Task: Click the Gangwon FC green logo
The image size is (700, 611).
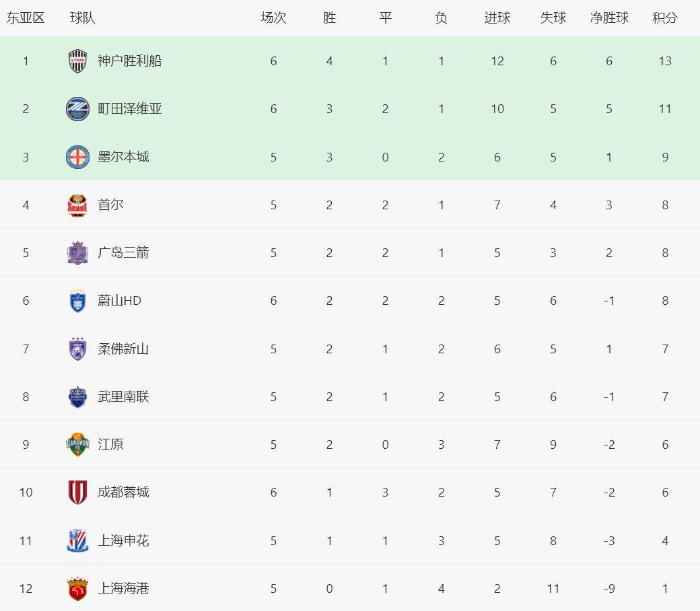Action: click(77, 445)
